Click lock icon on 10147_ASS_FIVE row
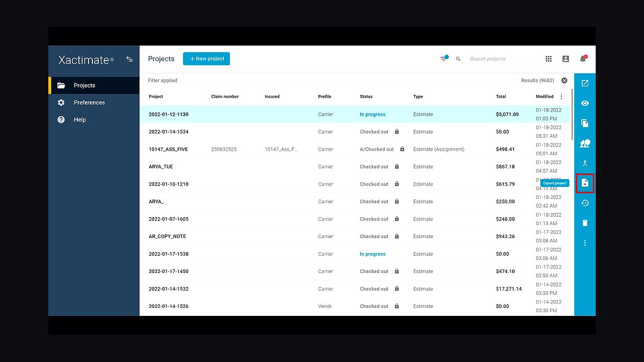This screenshot has height=362, width=644. (x=402, y=149)
